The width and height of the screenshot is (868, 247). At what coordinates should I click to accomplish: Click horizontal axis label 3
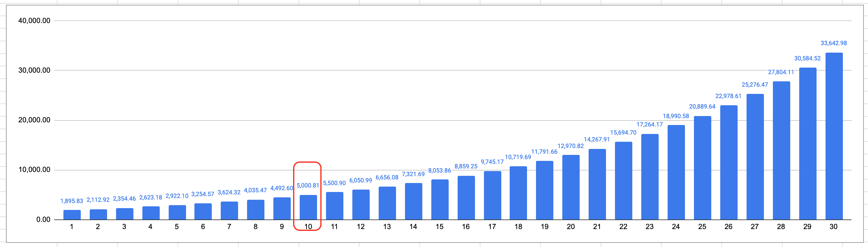124,227
